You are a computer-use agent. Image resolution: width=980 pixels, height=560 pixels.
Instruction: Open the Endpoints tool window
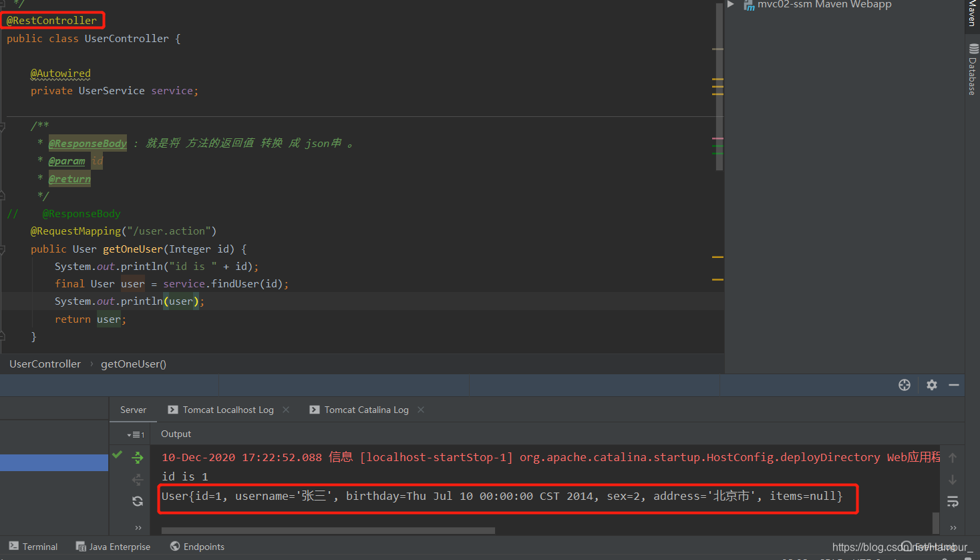[197, 546]
